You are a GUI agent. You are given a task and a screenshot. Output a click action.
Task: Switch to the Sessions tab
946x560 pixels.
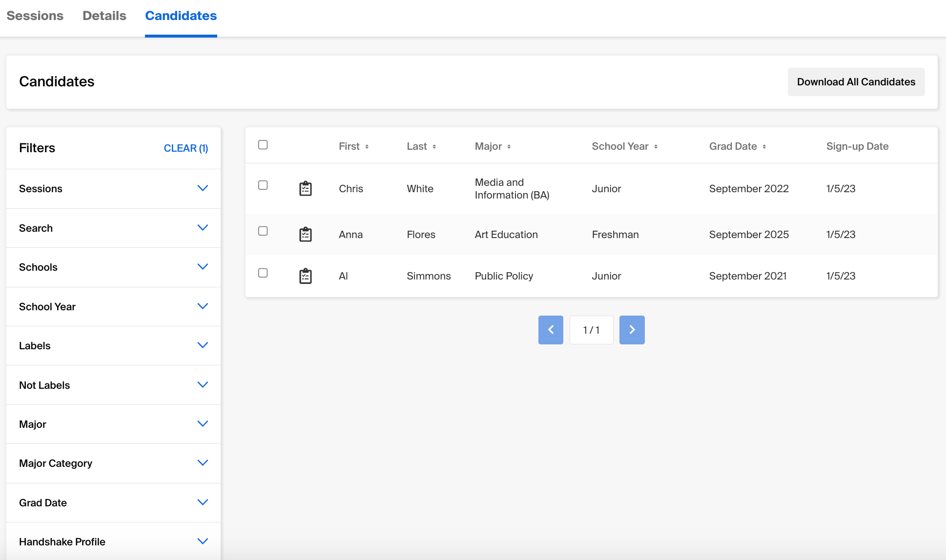pyautogui.click(x=35, y=16)
